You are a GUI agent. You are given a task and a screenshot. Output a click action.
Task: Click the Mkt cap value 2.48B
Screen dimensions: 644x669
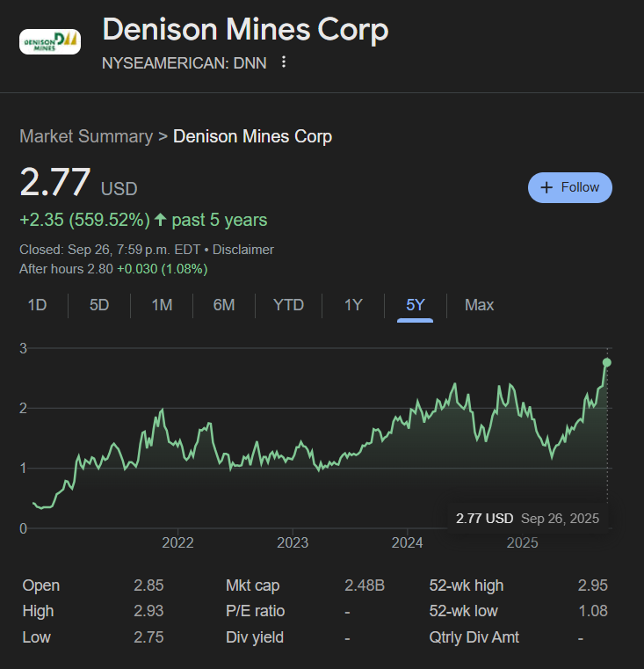pyautogui.click(x=365, y=585)
